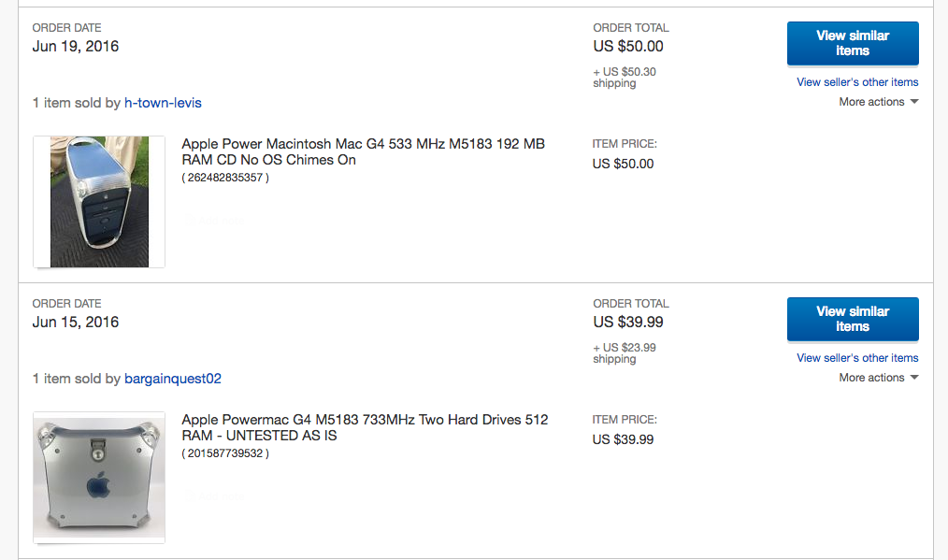The height and width of the screenshot is (560, 948).
Task: Click the Jun 19, 2016 order date
Action: coord(76,46)
